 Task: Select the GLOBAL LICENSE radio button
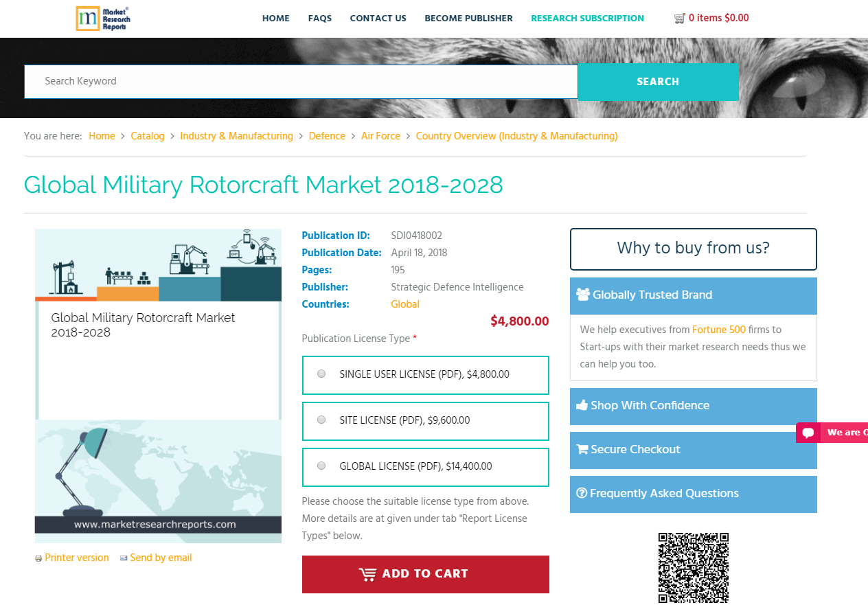321,465
